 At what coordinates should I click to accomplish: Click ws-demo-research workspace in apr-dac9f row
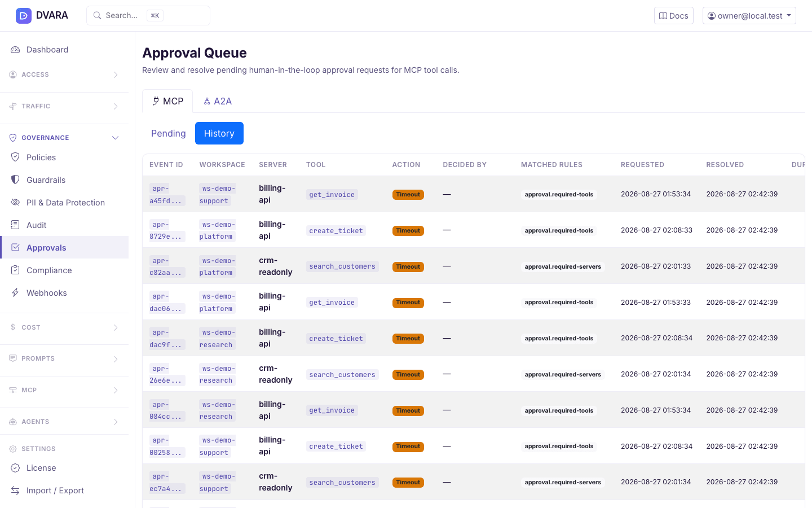217,338
